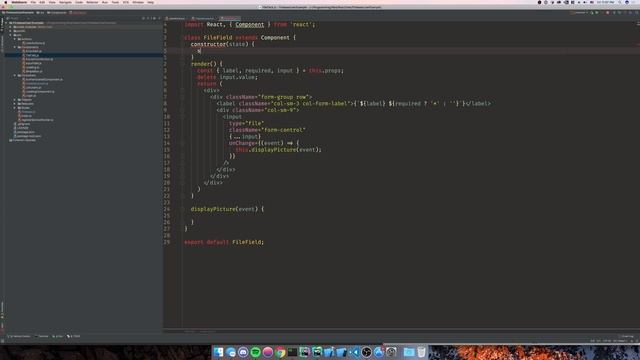Launch Spotify from the dock
Viewport: 640px width, 360px height.
pos(256,352)
